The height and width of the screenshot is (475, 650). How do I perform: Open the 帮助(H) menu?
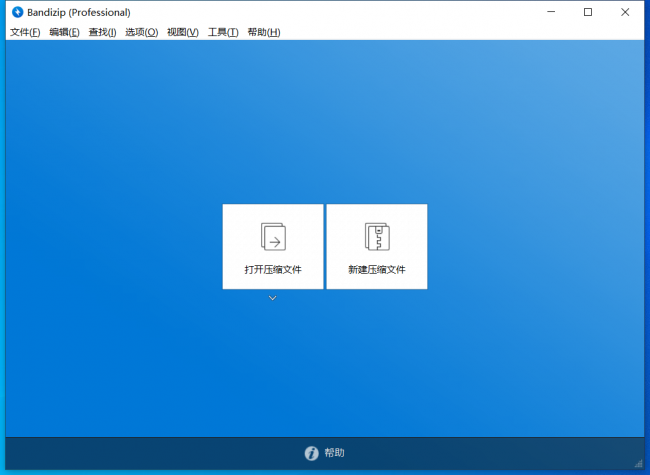(264, 32)
